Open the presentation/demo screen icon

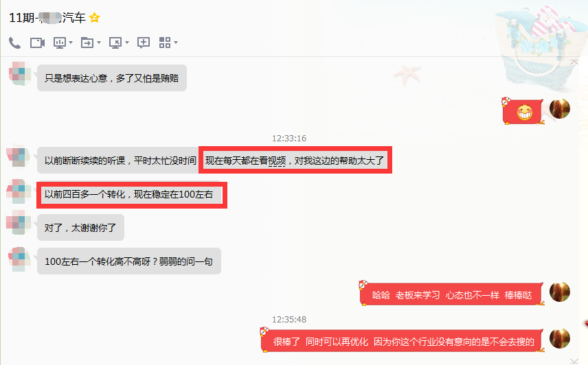(x=60, y=43)
